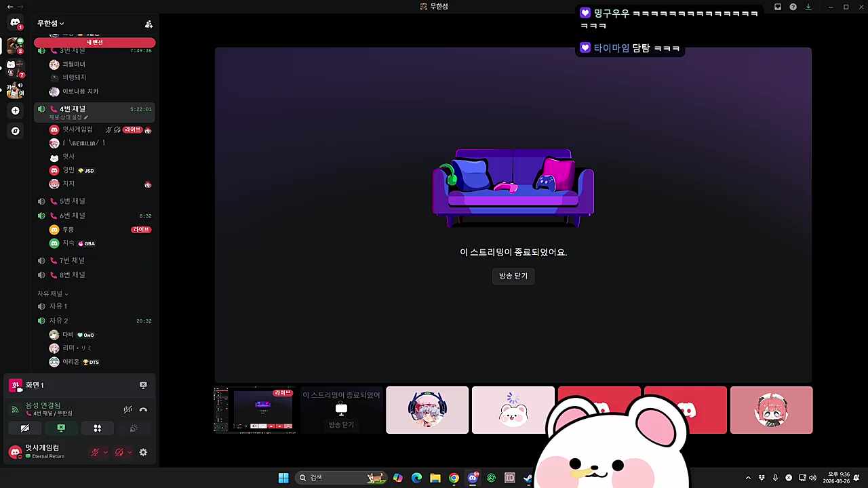The width and height of the screenshot is (868, 488).
Task: Click the Discord icon on the taskbar
Action: [473, 478]
